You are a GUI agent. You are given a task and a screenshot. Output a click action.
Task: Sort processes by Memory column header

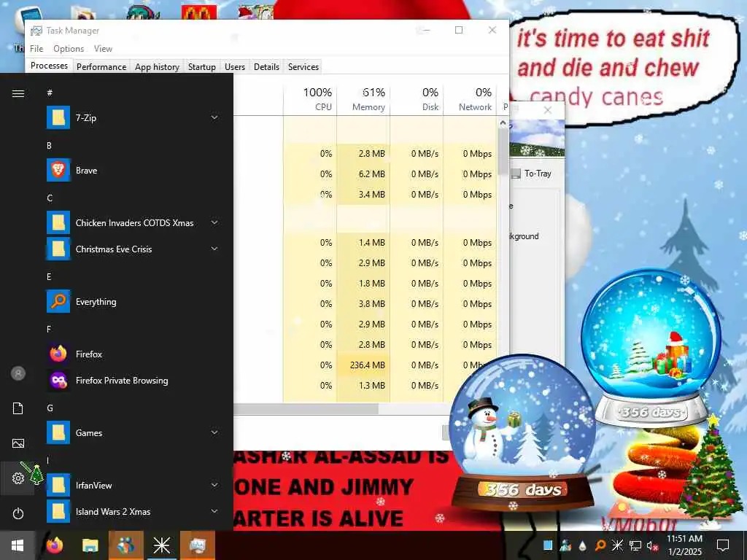(363, 99)
